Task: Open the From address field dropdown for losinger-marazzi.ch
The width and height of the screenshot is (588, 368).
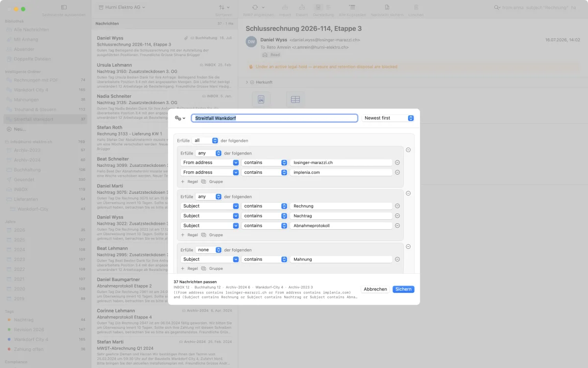Action: tap(210, 162)
